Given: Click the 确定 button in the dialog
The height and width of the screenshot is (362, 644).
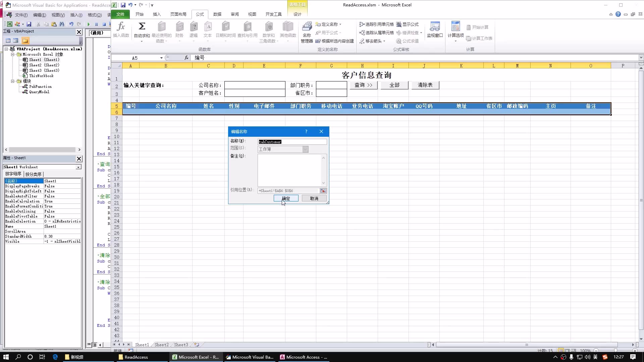Looking at the screenshot, I should (286, 198).
